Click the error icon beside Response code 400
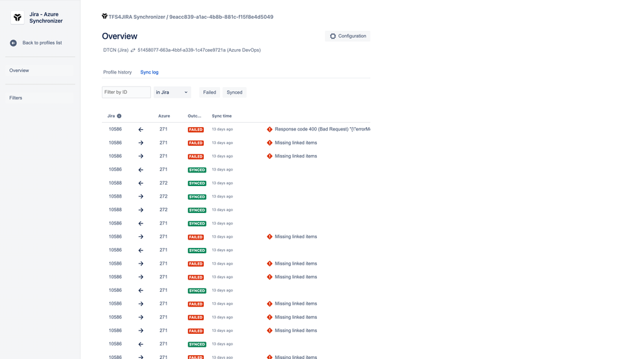 click(270, 129)
